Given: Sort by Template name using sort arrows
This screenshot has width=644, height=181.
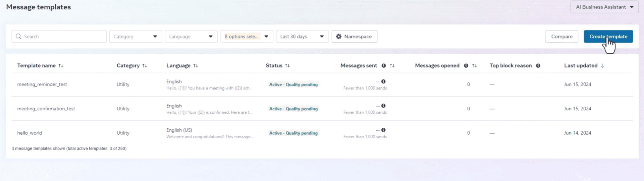Looking at the screenshot, I should [x=61, y=66].
